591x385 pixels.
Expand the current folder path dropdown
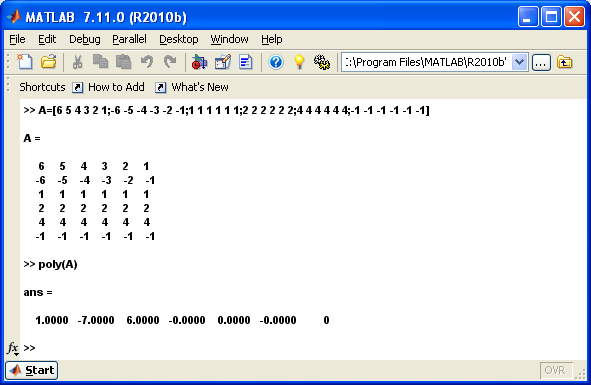coord(519,62)
